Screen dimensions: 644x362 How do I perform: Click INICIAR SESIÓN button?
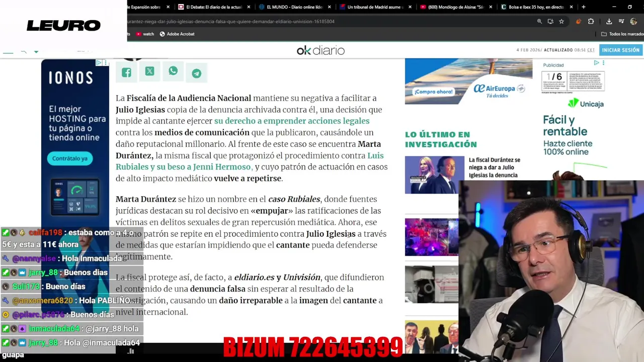620,50
